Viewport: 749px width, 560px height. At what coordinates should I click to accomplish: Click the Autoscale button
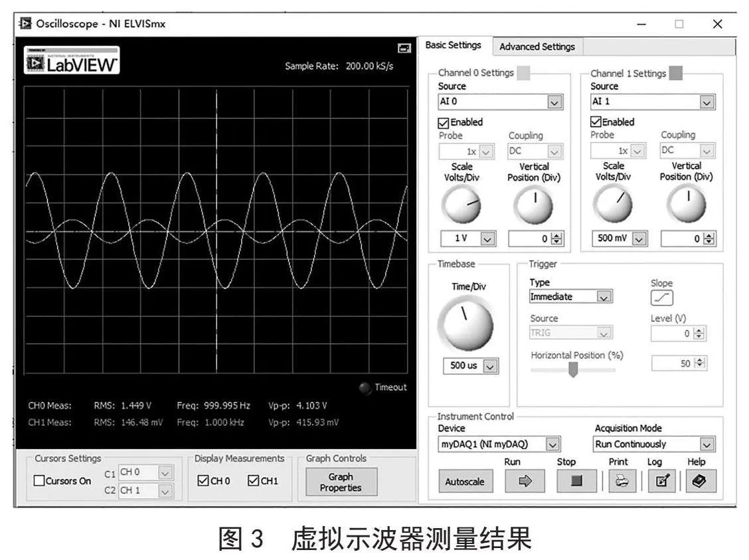(x=464, y=481)
